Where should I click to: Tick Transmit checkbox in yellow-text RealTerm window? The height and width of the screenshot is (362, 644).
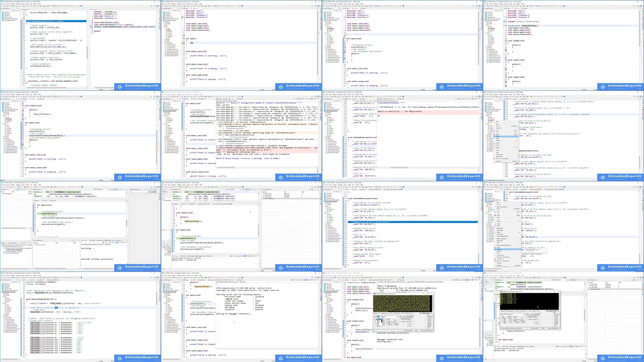(x=401, y=322)
